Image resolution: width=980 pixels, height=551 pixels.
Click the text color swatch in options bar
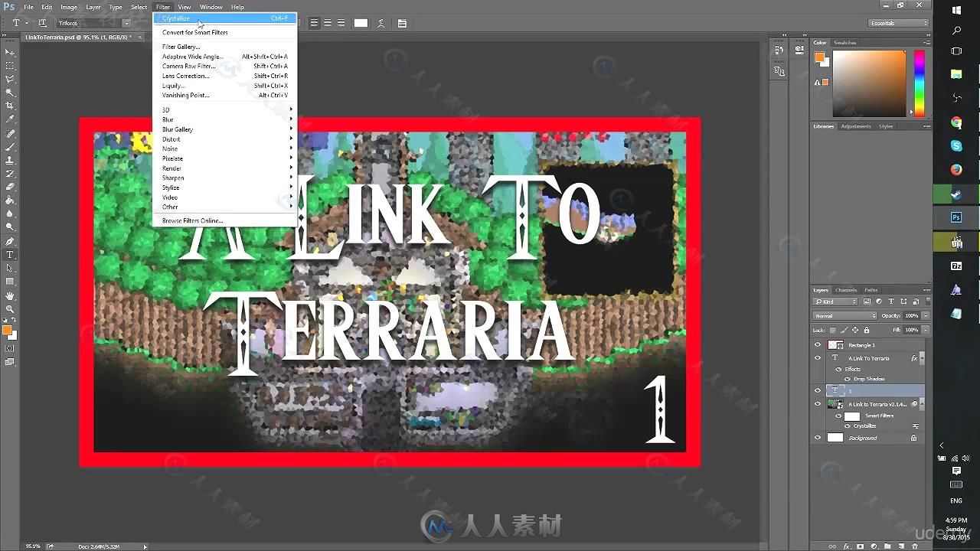pyautogui.click(x=361, y=23)
